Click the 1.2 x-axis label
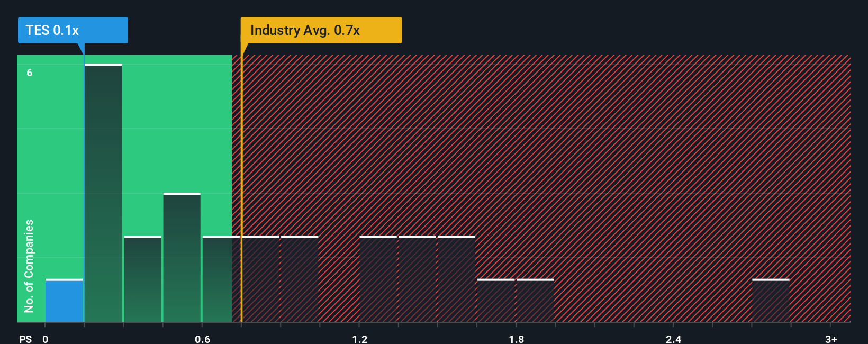The height and width of the screenshot is (344, 868). pyautogui.click(x=360, y=339)
